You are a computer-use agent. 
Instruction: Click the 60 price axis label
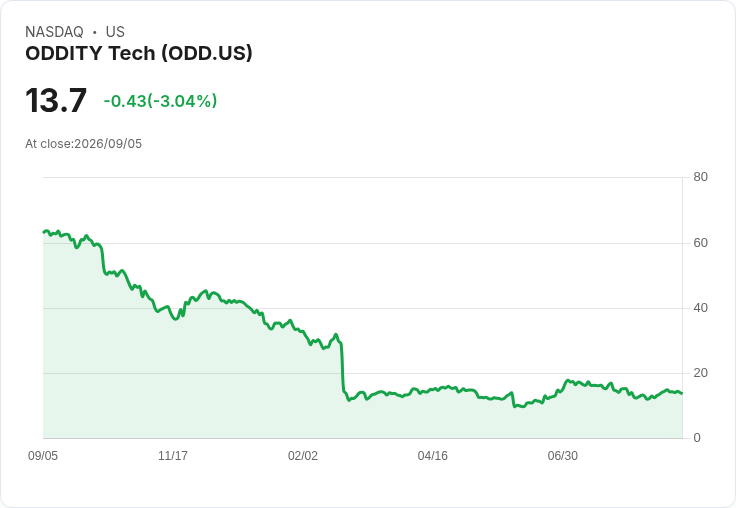700,243
